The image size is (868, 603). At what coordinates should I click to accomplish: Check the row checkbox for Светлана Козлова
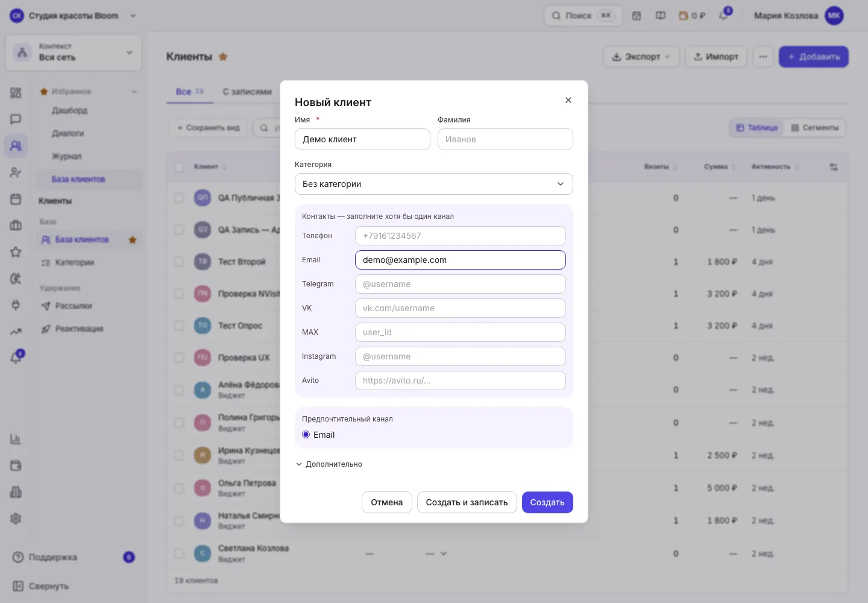[179, 553]
